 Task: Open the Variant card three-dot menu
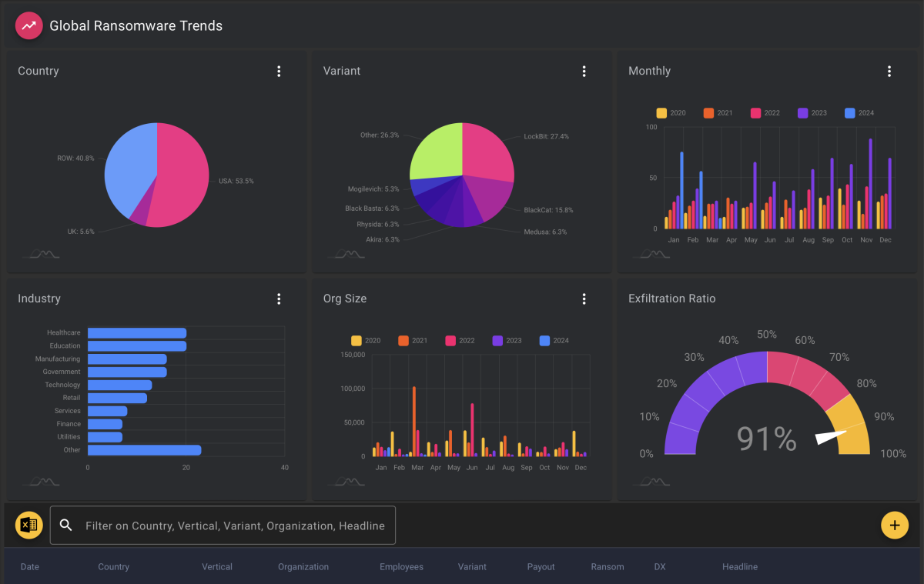pos(584,72)
